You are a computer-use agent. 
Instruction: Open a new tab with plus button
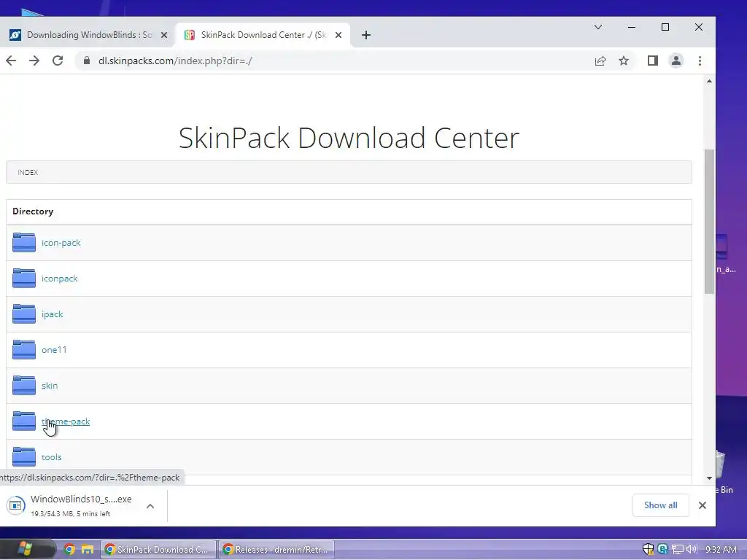(366, 35)
